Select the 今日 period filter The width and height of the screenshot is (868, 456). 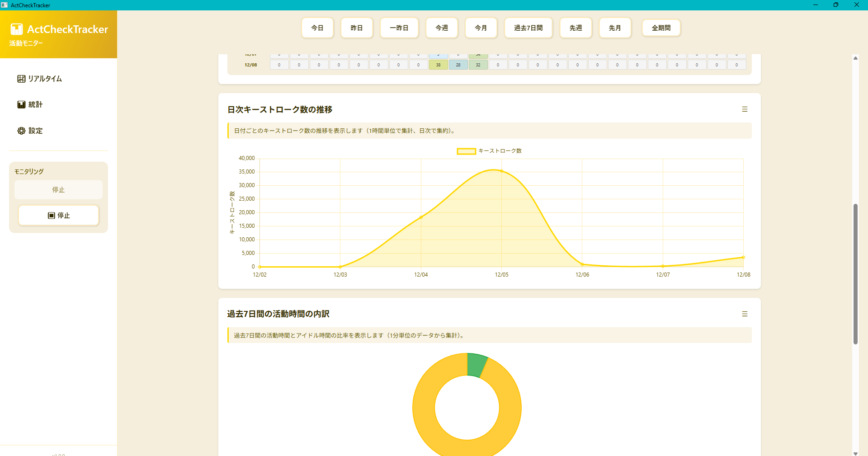point(317,28)
